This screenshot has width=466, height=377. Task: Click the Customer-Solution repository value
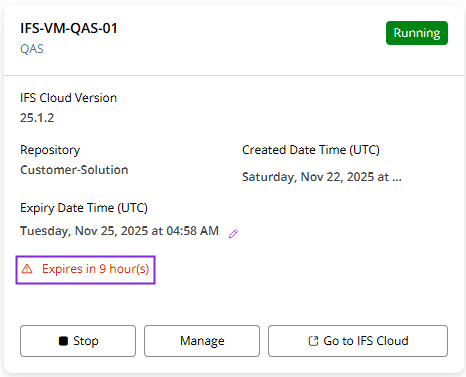(74, 170)
